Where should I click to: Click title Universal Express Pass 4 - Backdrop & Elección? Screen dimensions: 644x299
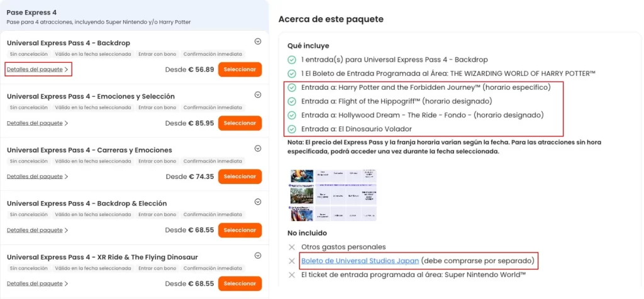[x=87, y=204]
